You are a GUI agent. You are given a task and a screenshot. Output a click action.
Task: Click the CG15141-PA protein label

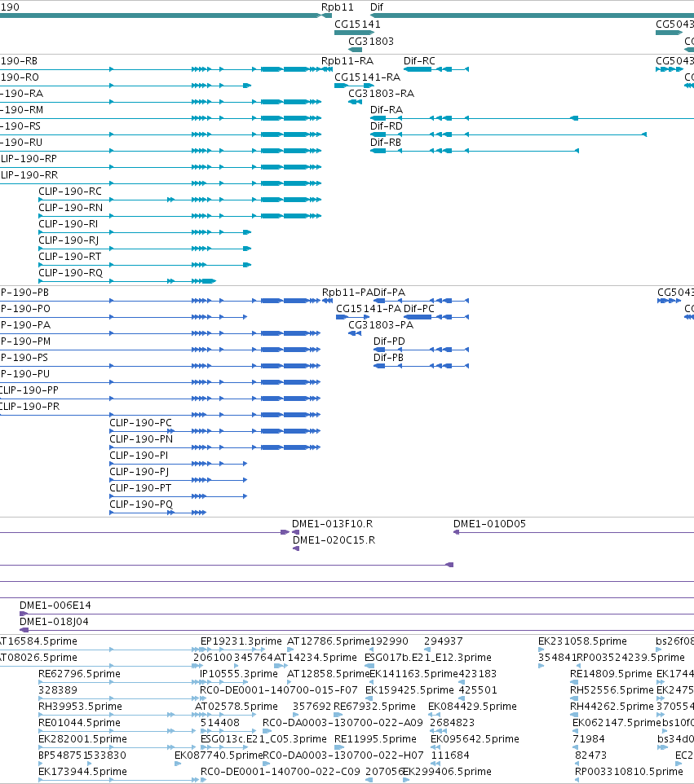coord(369,309)
